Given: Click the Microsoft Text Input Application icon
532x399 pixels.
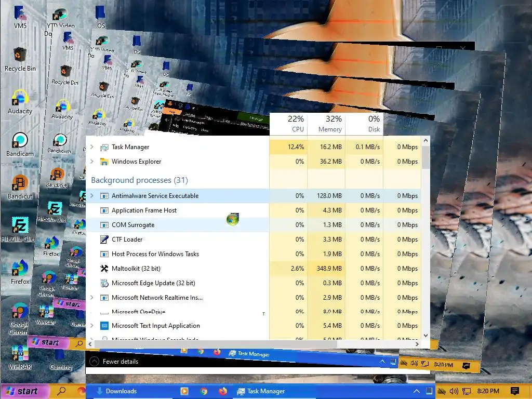Looking at the screenshot, I should (104, 326).
